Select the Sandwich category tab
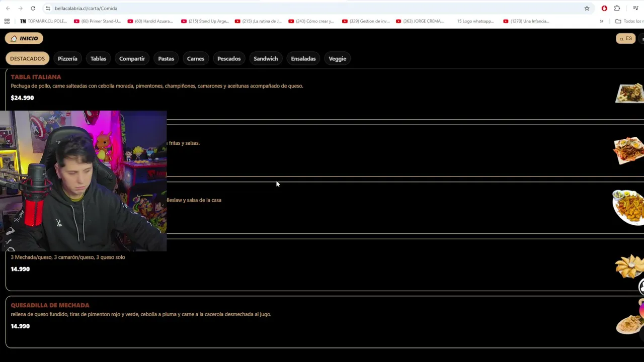 [x=266, y=59]
